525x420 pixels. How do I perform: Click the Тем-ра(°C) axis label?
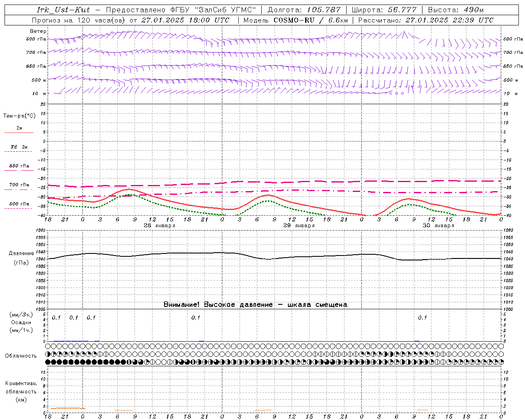tap(19, 116)
